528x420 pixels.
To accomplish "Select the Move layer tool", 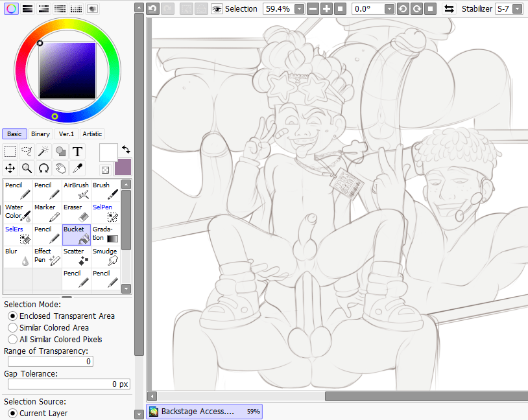I will (x=10, y=169).
